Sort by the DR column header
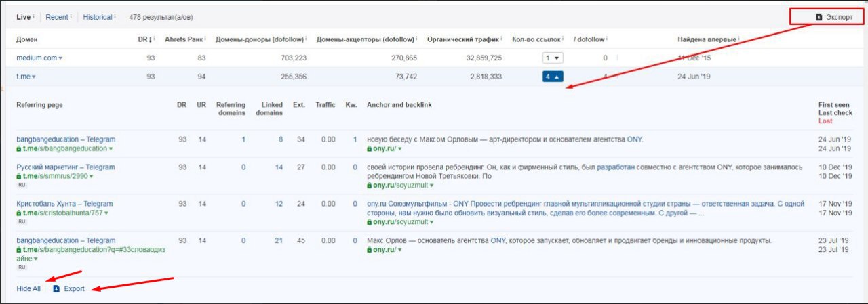Image resolution: width=868 pixels, height=304 pixels. tap(146, 39)
